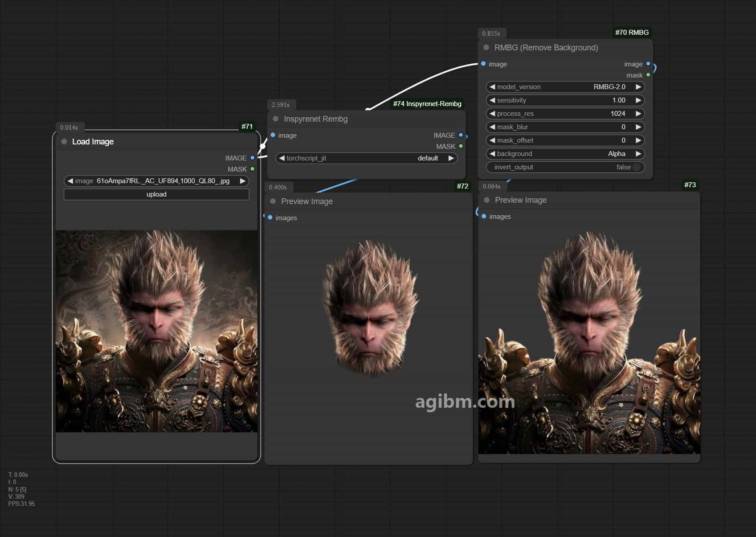Collapse the #72 Preview Image node dot

(x=273, y=201)
